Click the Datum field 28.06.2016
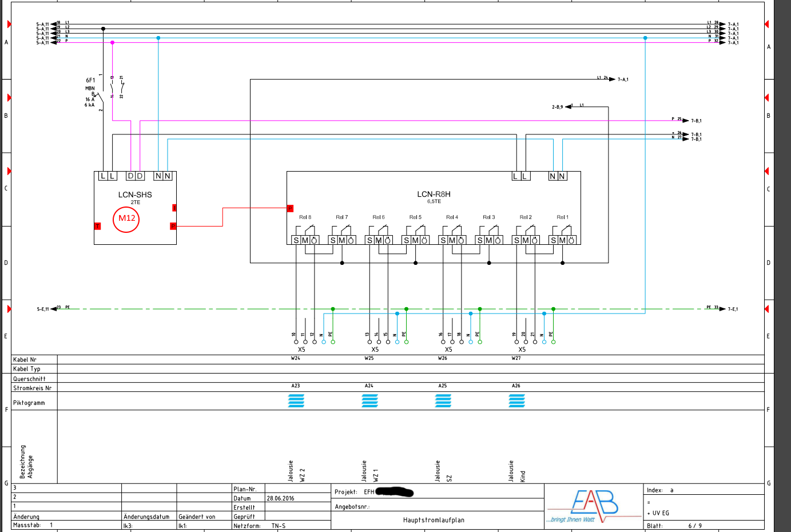This screenshot has height=532, width=791. click(x=280, y=498)
